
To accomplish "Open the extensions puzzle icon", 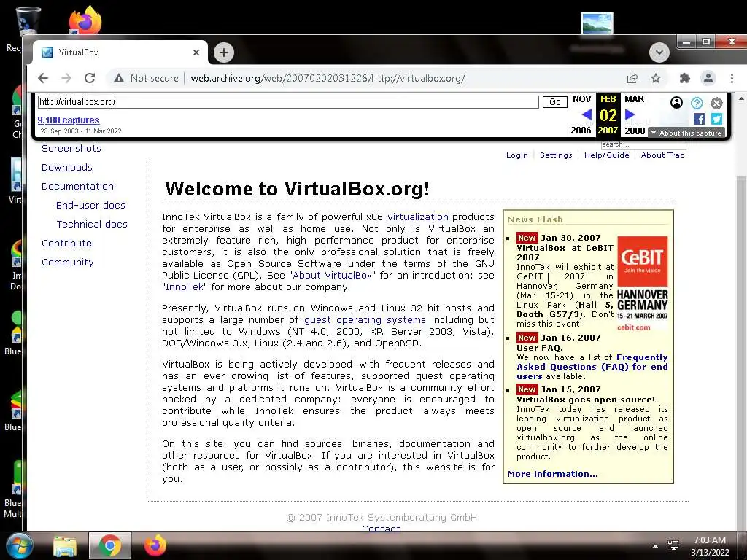I will [x=684, y=78].
